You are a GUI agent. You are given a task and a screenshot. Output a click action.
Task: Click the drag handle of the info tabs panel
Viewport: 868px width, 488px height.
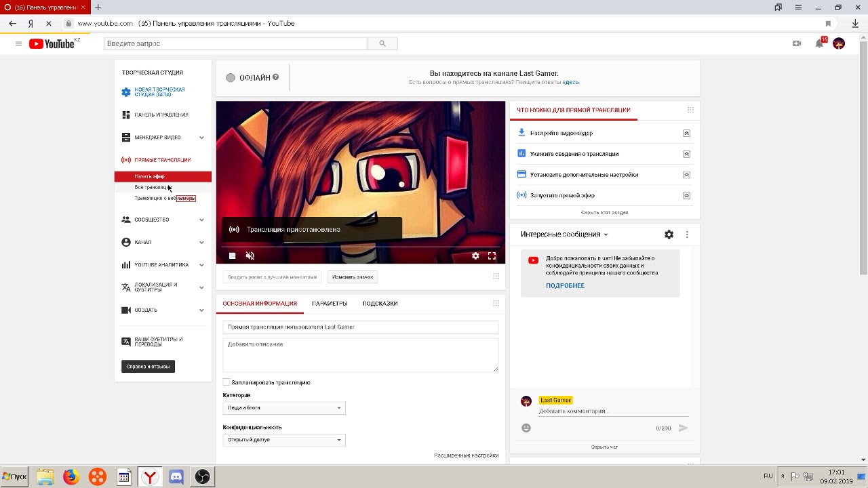coord(496,304)
